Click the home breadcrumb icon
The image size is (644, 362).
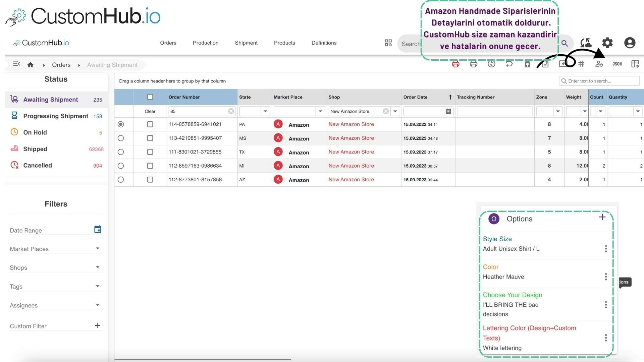coord(30,65)
